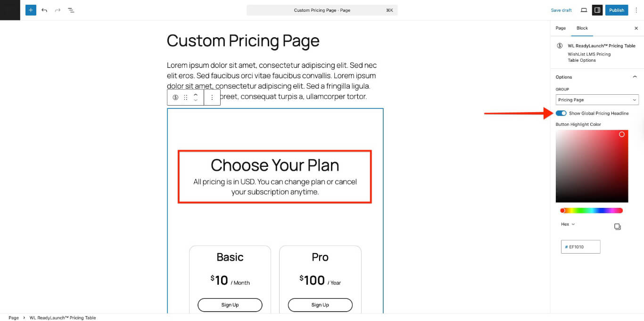Switch to the Page tab in the sidebar

pos(561,28)
